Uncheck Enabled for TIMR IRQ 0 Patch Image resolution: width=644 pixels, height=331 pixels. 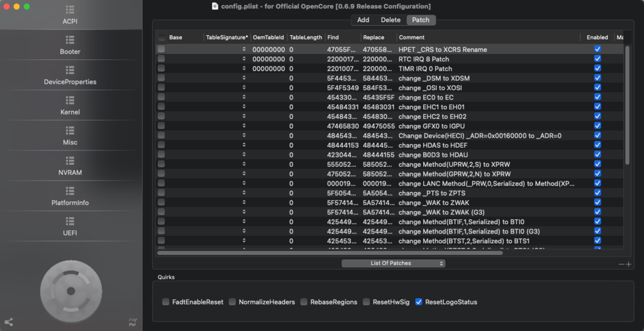(x=597, y=68)
